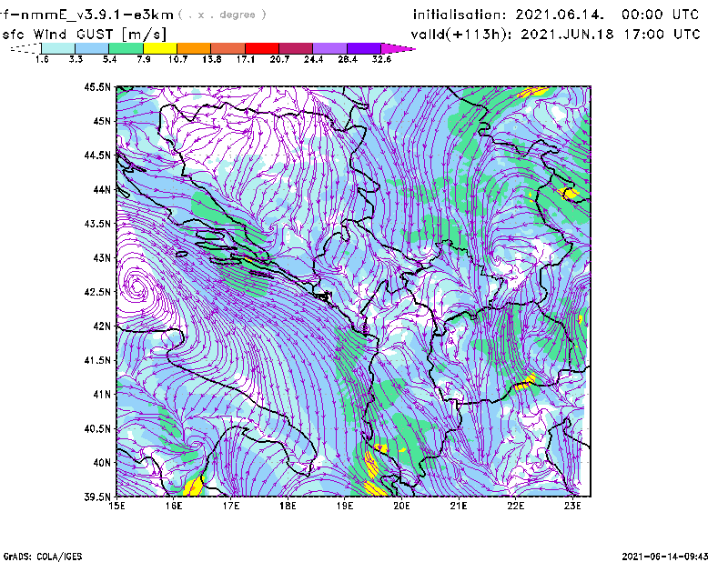
Task: Click the light blue legend swatch (3.3–5.4)
Action: point(92,48)
